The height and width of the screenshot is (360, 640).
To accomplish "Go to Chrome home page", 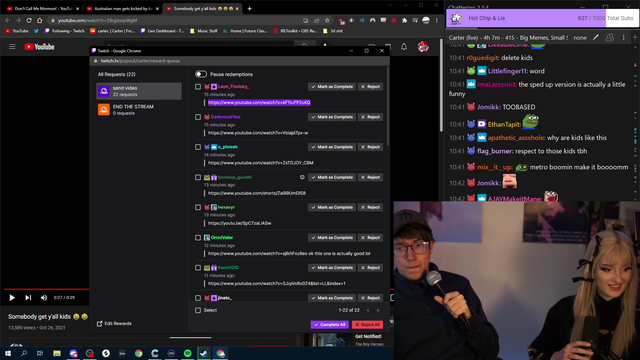I will coord(39,20).
